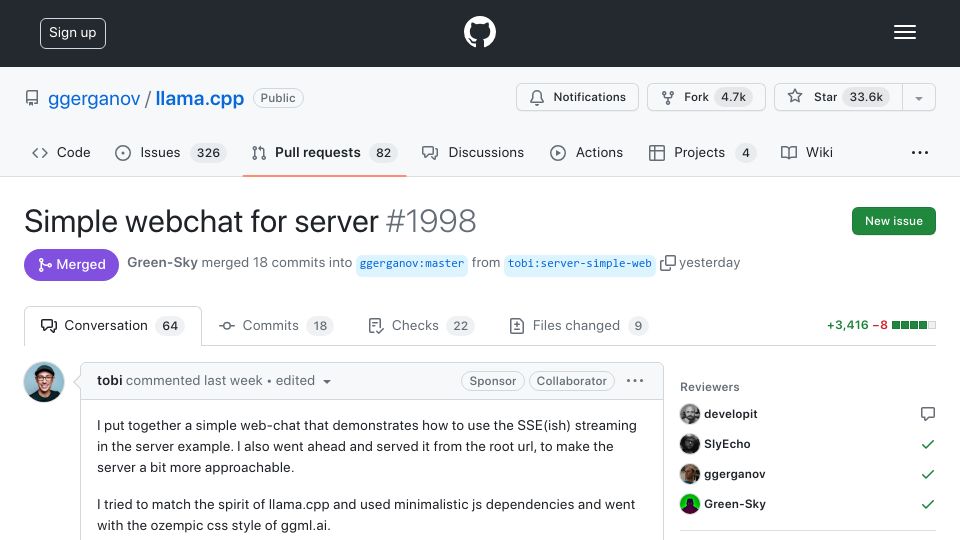This screenshot has width=960, height=540.
Task: Open the Wiki tab
Action: click(806, 152)
